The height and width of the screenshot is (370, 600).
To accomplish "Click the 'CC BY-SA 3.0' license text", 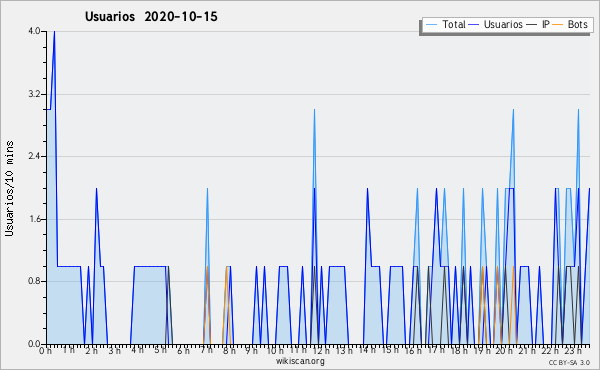I will [x=569, y=362].
